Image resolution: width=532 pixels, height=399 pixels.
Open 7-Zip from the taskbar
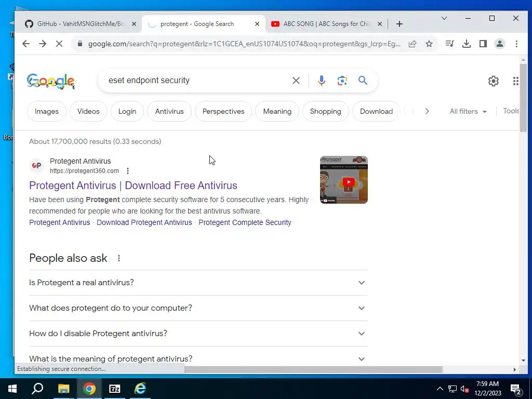[x=114, y=389]
